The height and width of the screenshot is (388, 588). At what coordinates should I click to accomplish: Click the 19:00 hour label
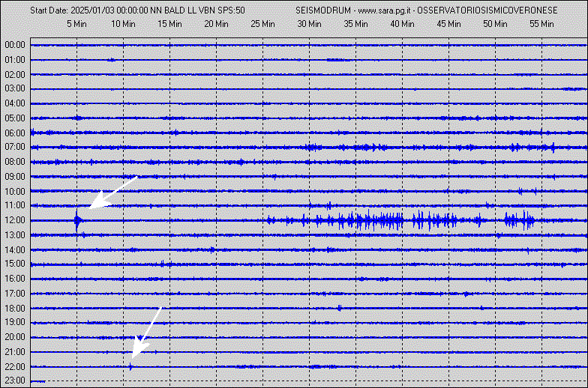15,322
